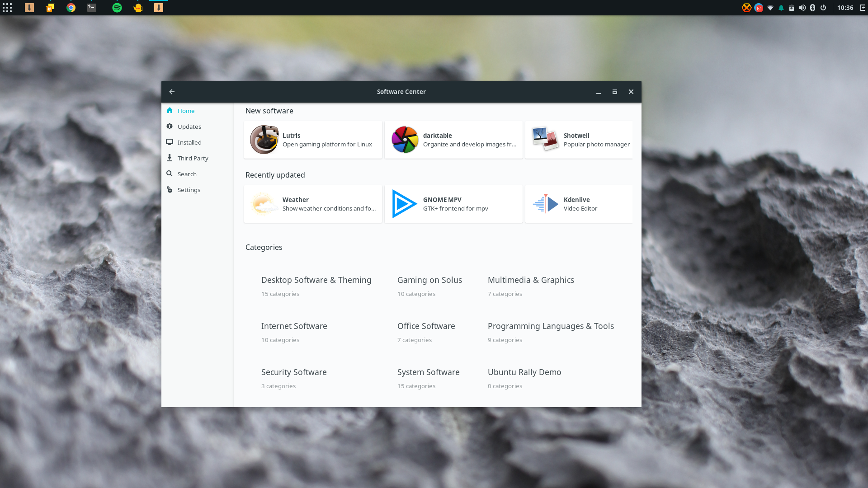Open Programming Languages & Tools category
Screen dimensions: 868x488
[551, 332]
